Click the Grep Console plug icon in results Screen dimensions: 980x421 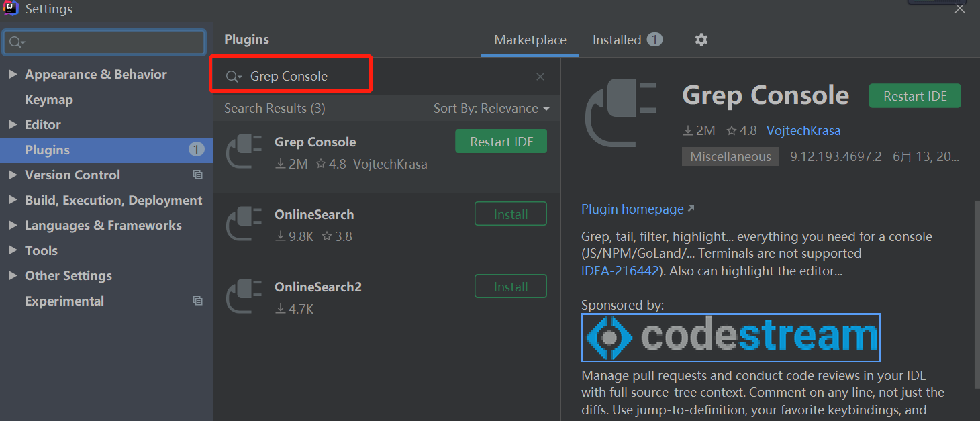pyautogui.click(x=244, y=152)
